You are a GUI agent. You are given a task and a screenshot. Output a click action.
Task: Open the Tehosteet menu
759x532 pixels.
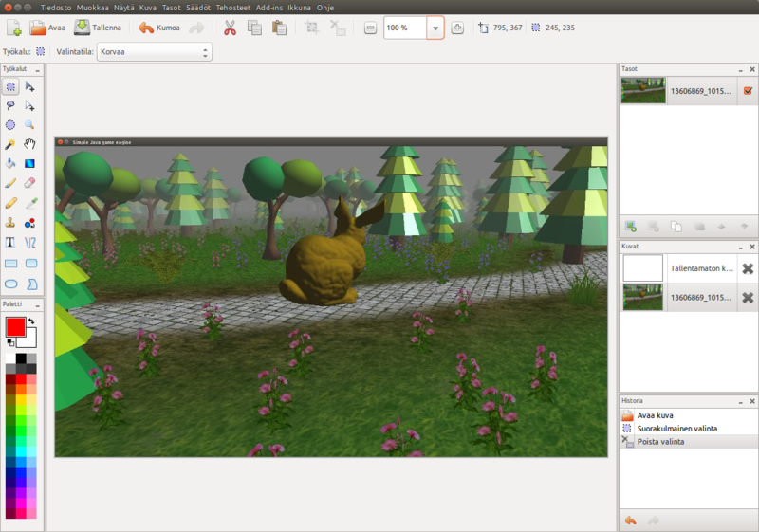233,7
